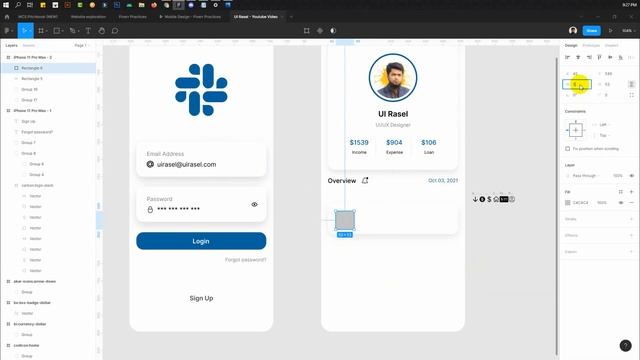
Task: Click the eye icon in the password field
Action: tap(254, 204)
